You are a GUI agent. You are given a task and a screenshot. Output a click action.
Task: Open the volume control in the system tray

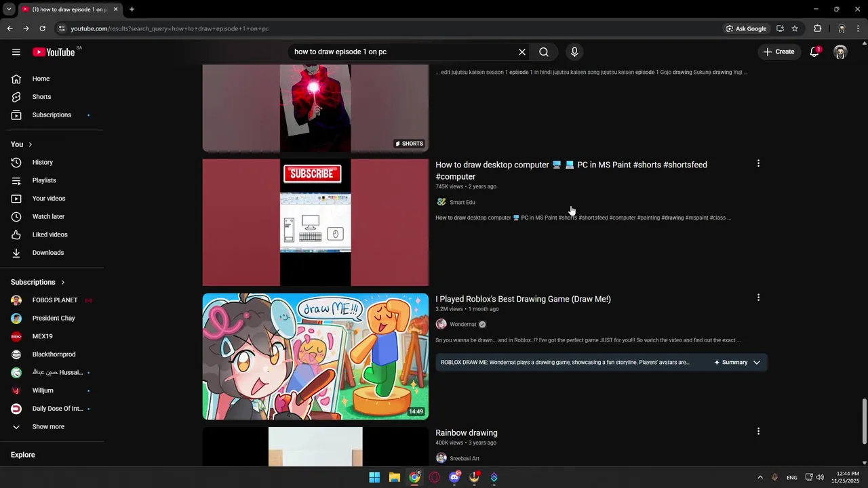pyautogui.click(x=820, y=477)
